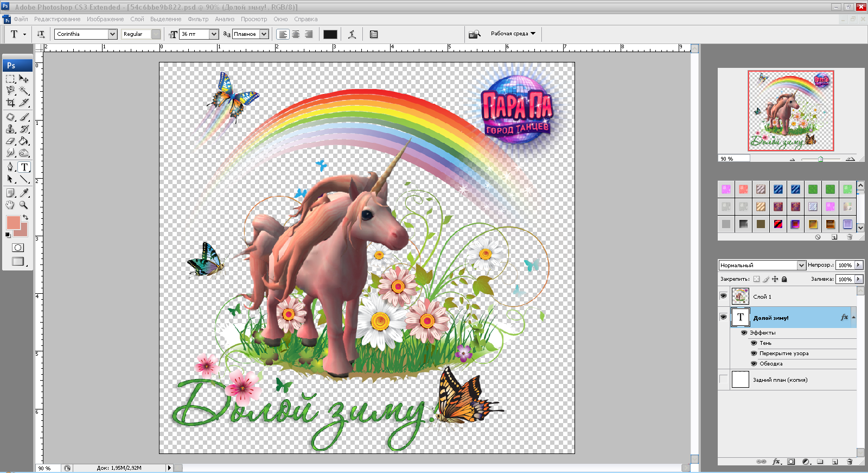The width and height of the screenshot is (868, 473).
Task: Show the Задний план (копия) layer
Action: (x=723, y=379)
